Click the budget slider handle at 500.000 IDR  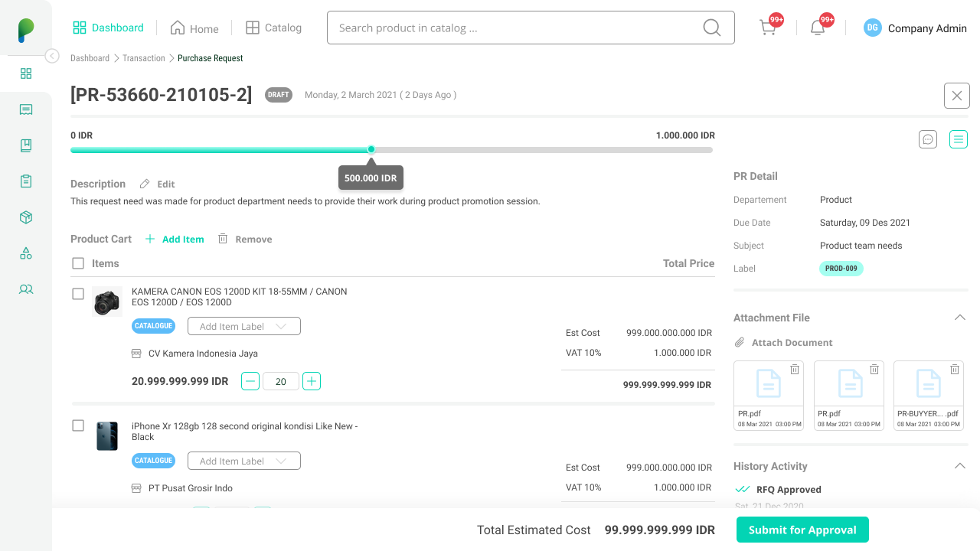(371, 149)
